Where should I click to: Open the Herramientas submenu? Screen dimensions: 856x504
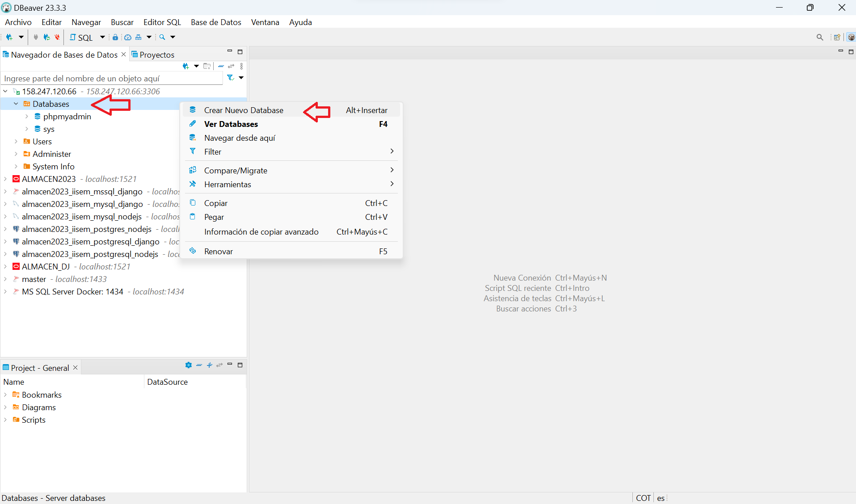(x=291, y=185)
